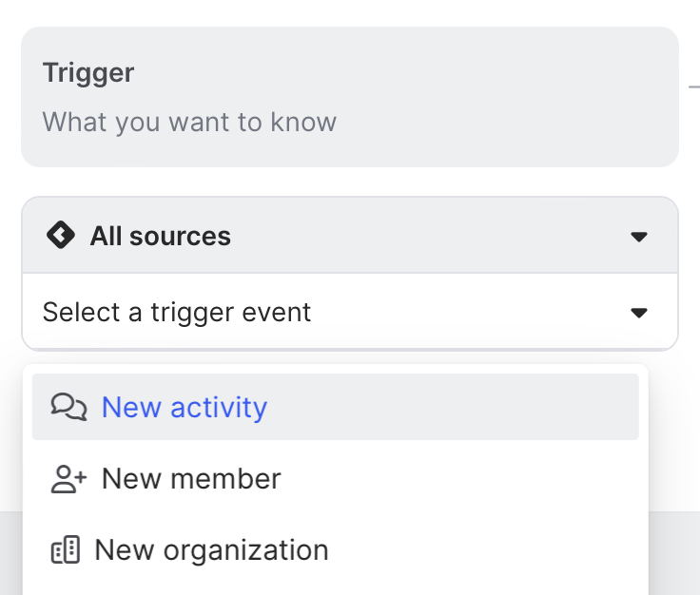Click the highlighted New activity row background
The image size is (700, 595).
coord(457,407)
